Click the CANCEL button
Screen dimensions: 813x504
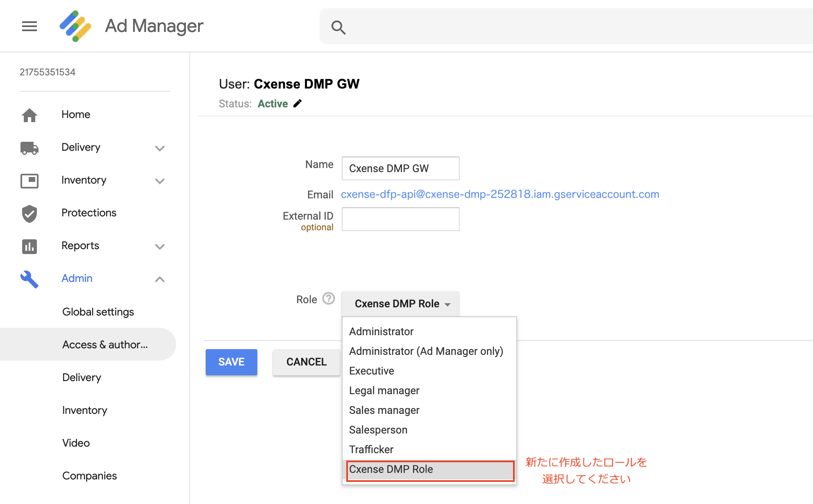[307, 362]
